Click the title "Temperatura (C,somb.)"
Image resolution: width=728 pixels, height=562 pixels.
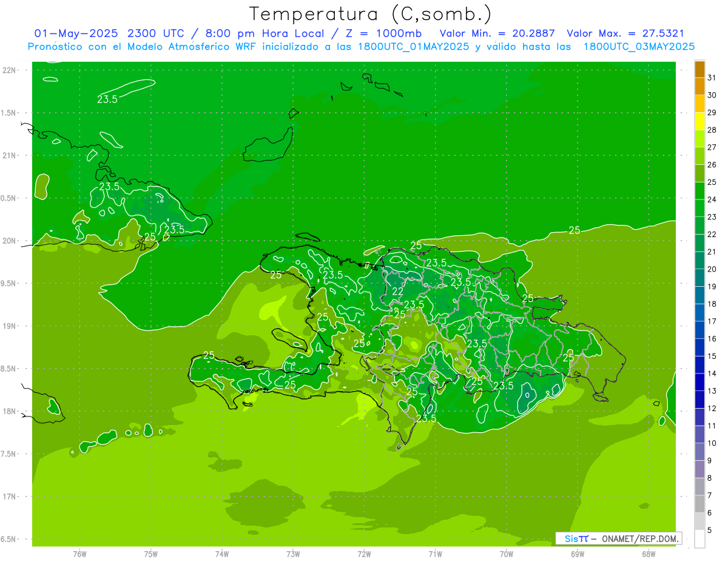371,14
